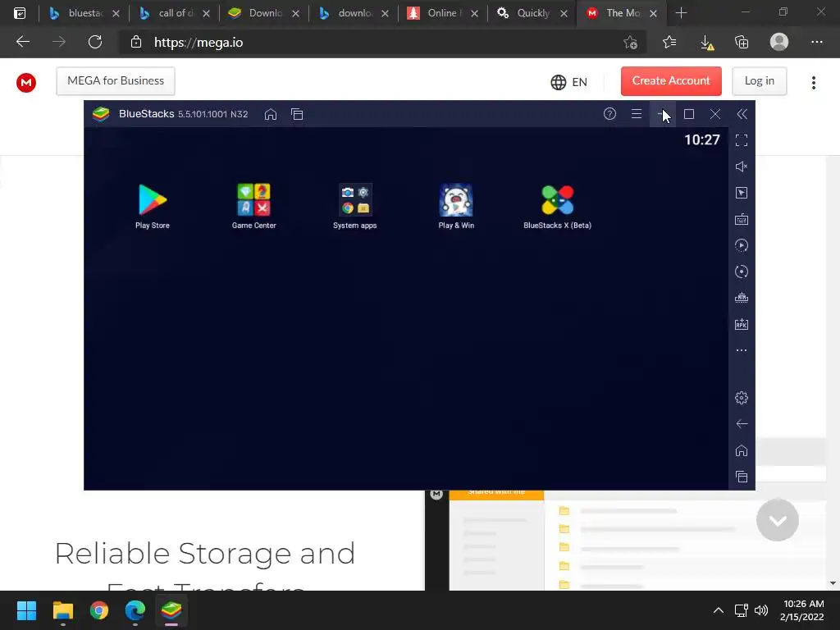
Task: Open the Edge favorites list
Action: 669,42
